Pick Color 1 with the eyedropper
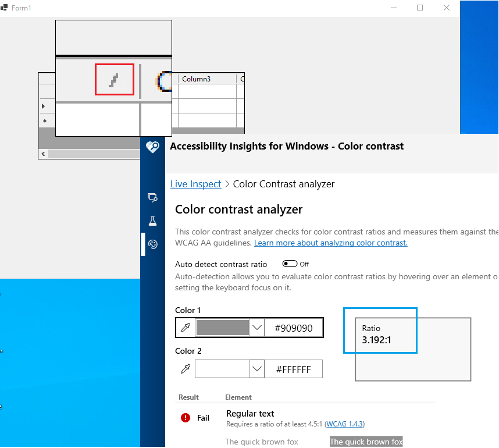The width and height of the screenshot is (499, 448). (185, 327)
